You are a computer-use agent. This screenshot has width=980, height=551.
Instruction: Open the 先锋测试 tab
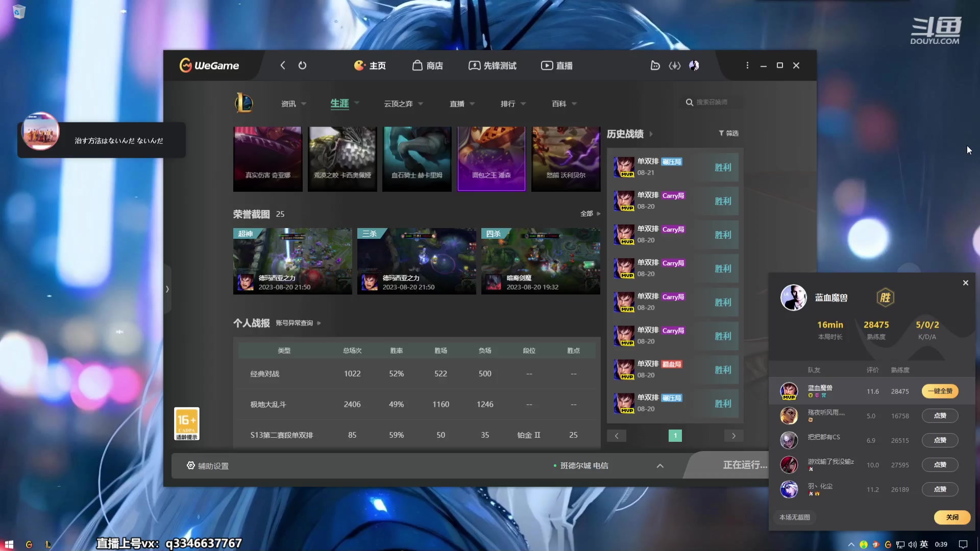[493, 65]
